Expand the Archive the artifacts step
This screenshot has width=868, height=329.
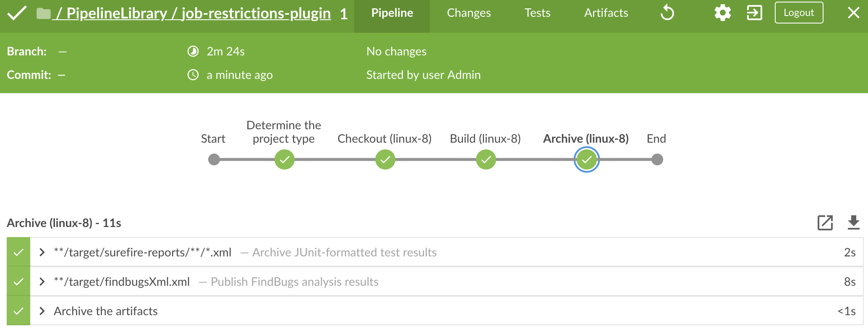[42, 311]
